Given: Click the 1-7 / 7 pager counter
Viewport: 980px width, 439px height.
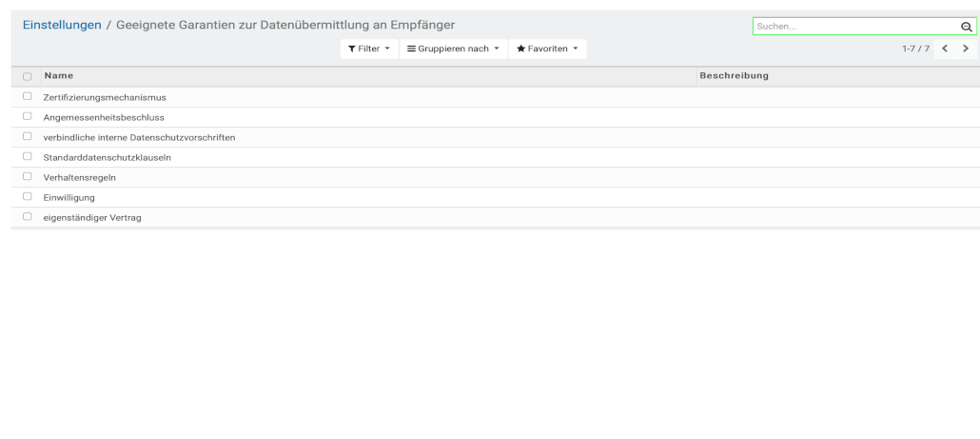Looking at the screenshot, I should (914, 49).
